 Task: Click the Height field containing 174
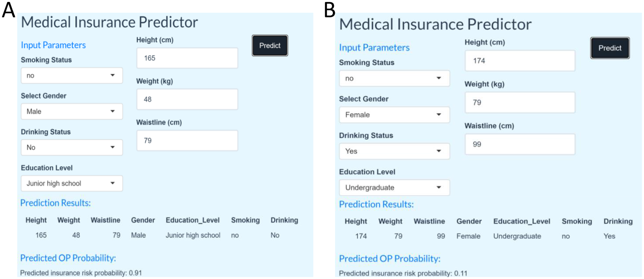[x=520, y=61]
